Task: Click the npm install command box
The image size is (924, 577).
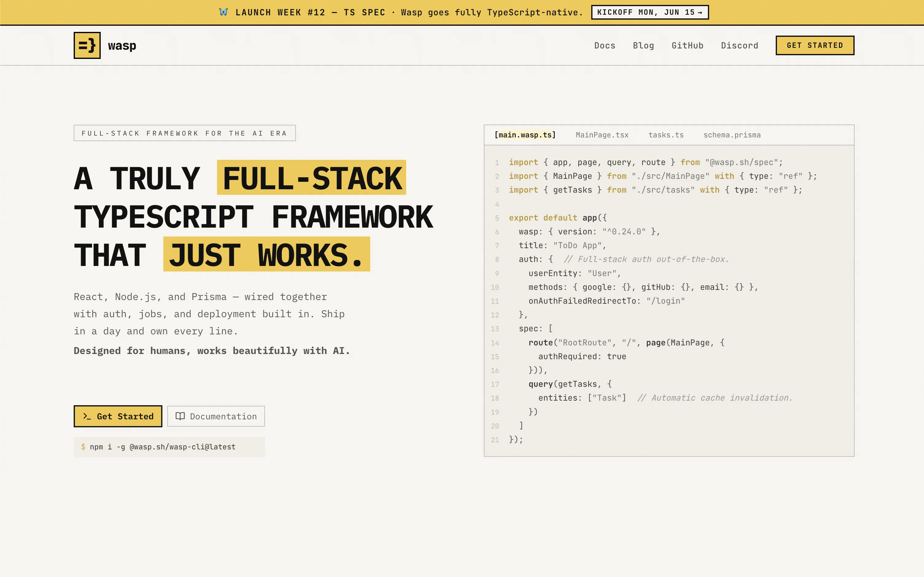Action: 169,447
